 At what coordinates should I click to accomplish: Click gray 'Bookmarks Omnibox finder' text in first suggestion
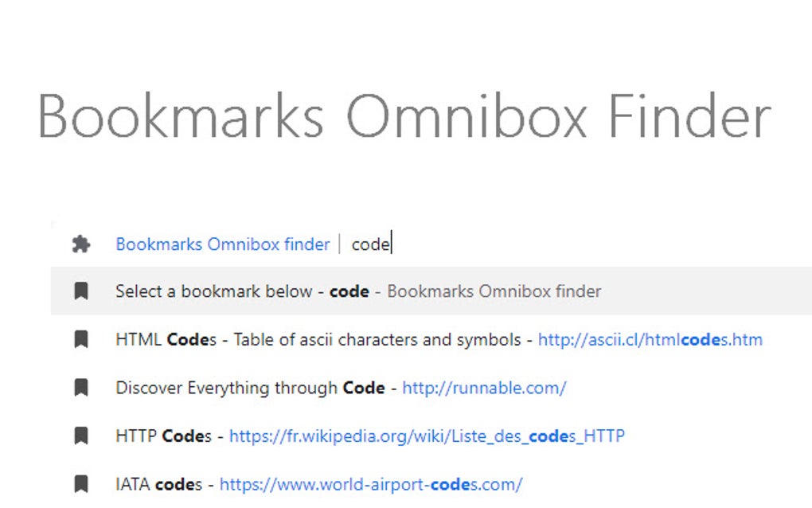494,291
